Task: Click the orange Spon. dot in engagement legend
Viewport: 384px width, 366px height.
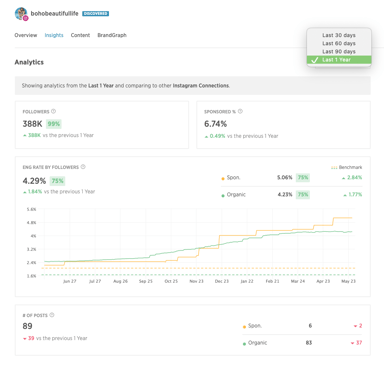Action: pyautogui.click(x=223, y=179)
